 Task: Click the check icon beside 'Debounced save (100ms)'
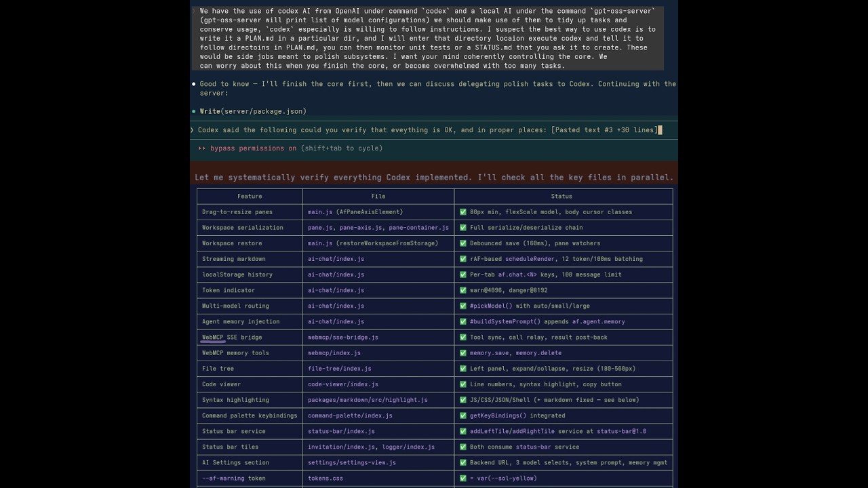(463, 243)
